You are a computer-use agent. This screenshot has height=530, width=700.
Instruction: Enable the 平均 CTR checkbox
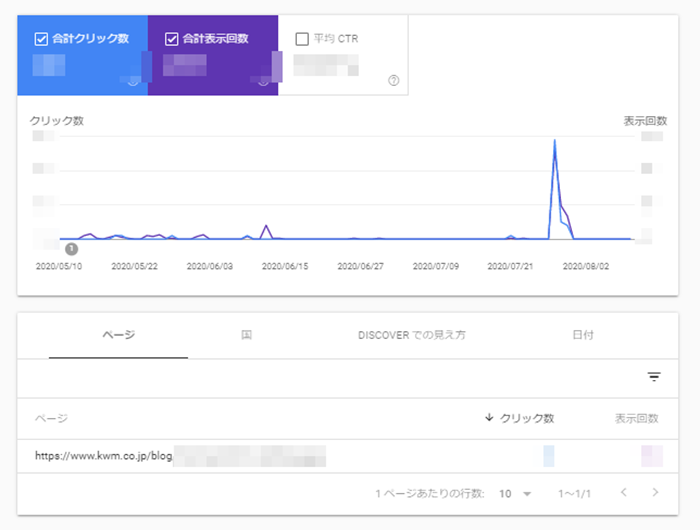tap(302, 39)
